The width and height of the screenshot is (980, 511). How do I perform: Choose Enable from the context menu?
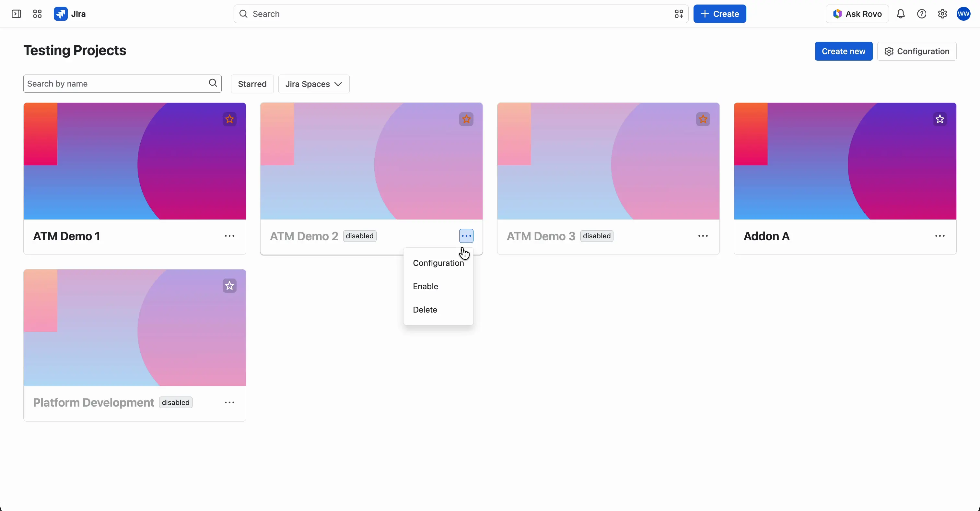[438, 286]
